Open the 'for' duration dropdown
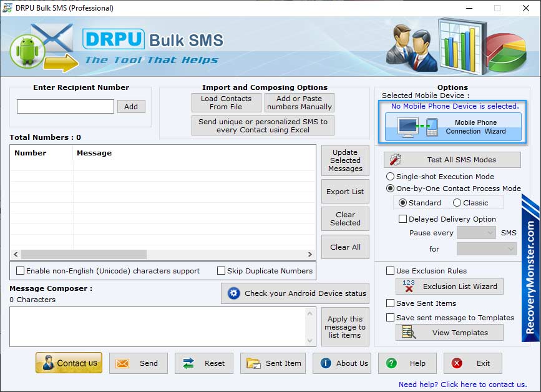Screen dimensions: 541x392 [487, 248]
